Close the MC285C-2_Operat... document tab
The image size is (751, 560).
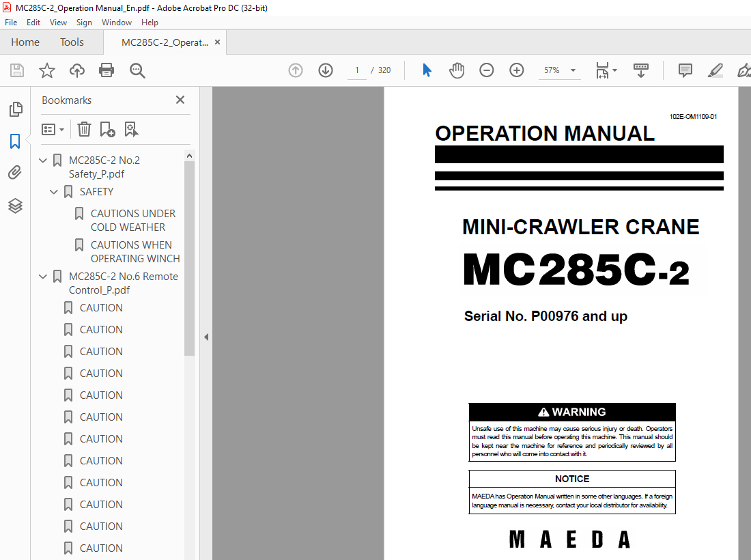217,42
